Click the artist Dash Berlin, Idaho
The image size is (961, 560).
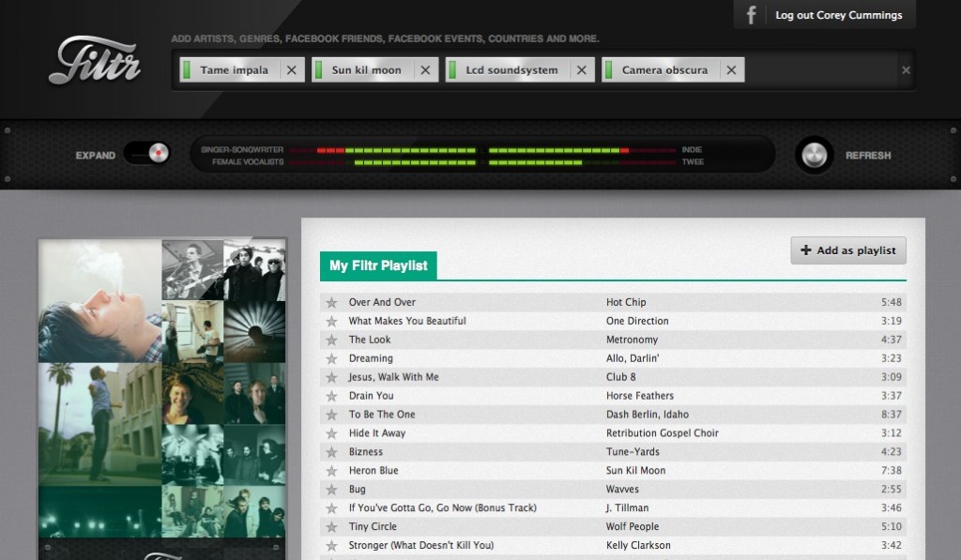coord(648,415)
